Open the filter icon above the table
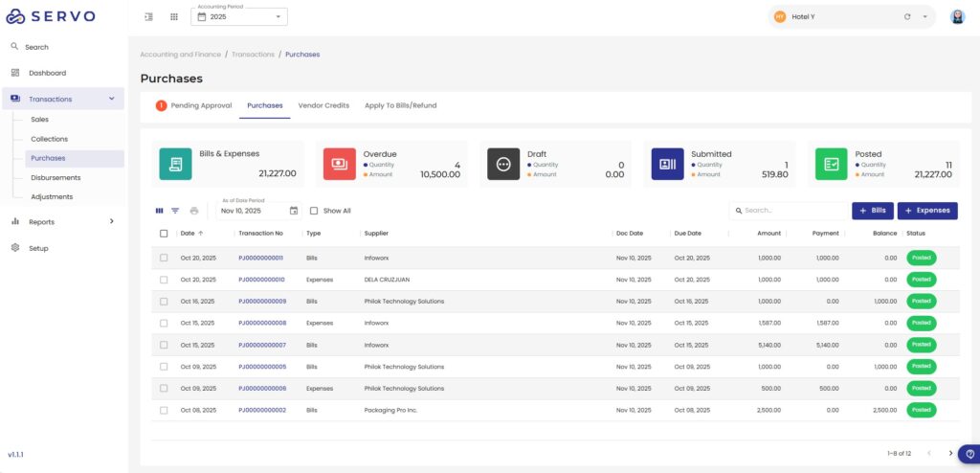This screenshot has height=473, width=980. point(175,211)
